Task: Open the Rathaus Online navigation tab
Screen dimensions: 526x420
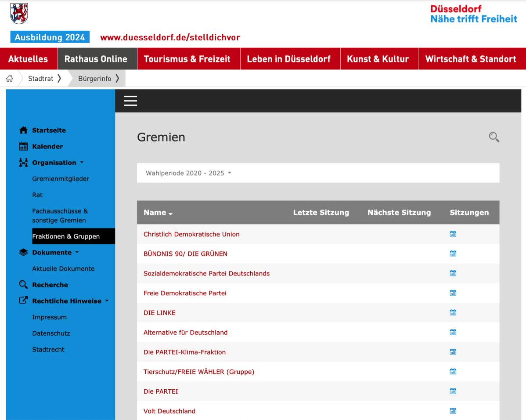Action: [x=97, y=59]
